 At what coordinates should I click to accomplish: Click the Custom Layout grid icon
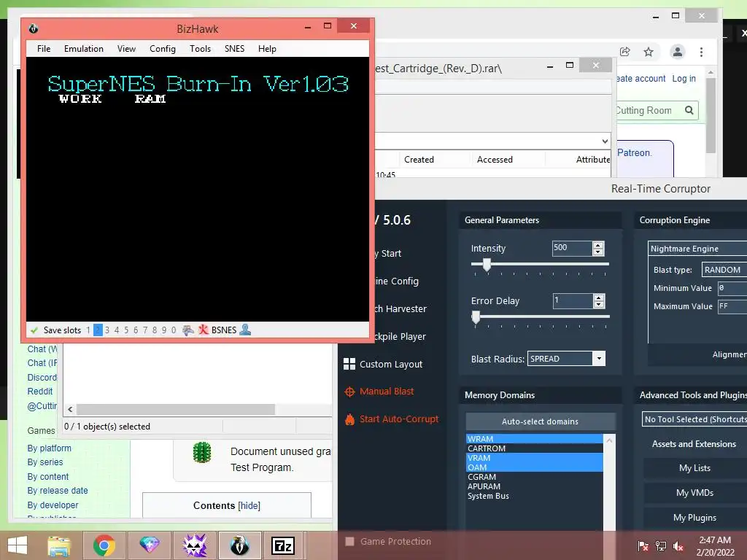coord(349,364)
